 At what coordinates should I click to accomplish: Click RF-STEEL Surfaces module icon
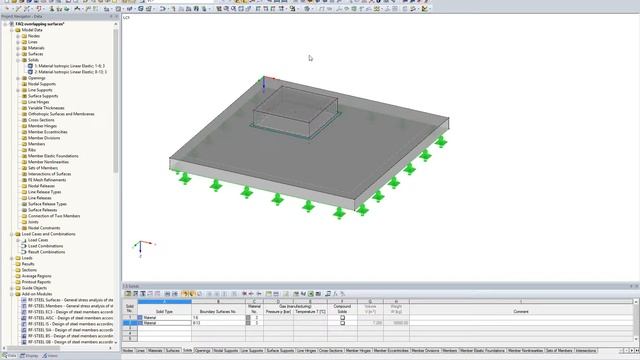click(x=24, y=300)
